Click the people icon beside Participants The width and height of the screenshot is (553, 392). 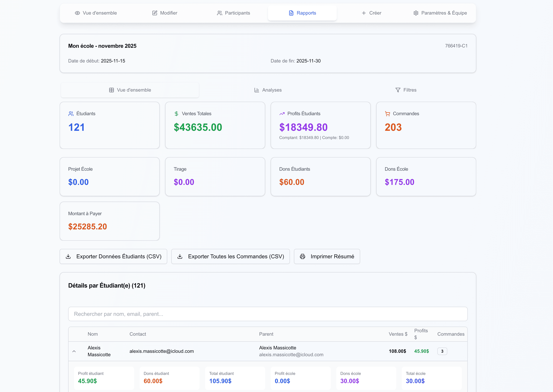219,13
